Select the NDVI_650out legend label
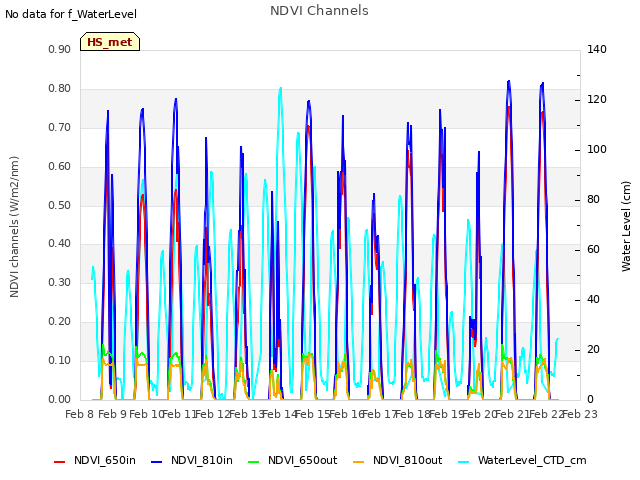This screenshot has height=480, width=640. 302,461
